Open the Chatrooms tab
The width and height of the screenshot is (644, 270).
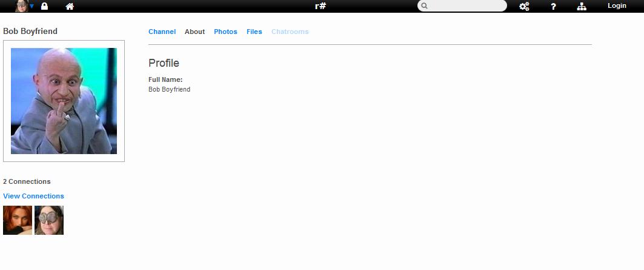pyautogui.click(x=290, y=32)
